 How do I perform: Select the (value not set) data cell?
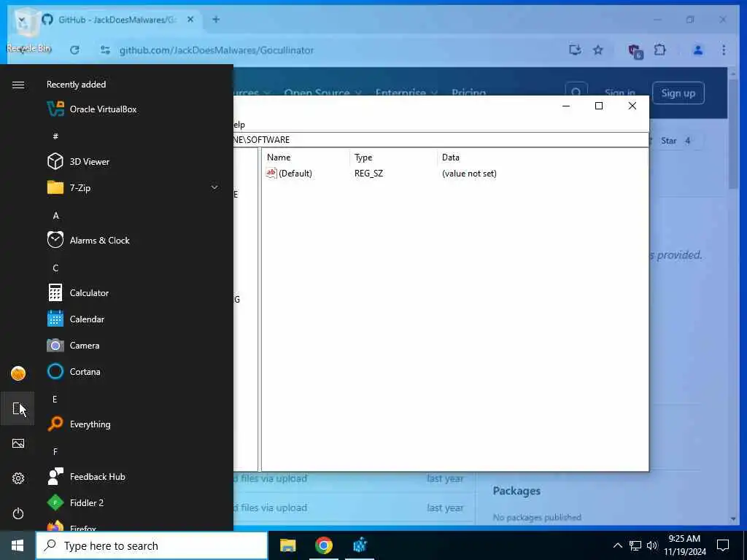pos(469,174)
